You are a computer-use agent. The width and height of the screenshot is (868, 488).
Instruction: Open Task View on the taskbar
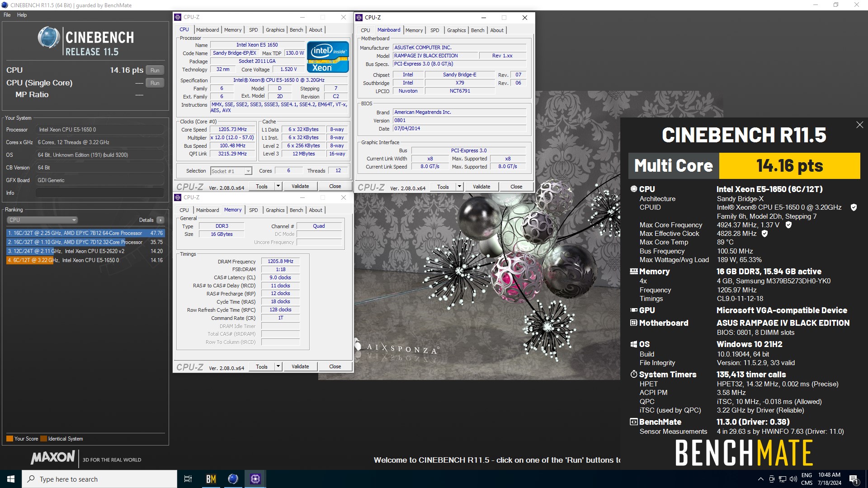[188, 479]
